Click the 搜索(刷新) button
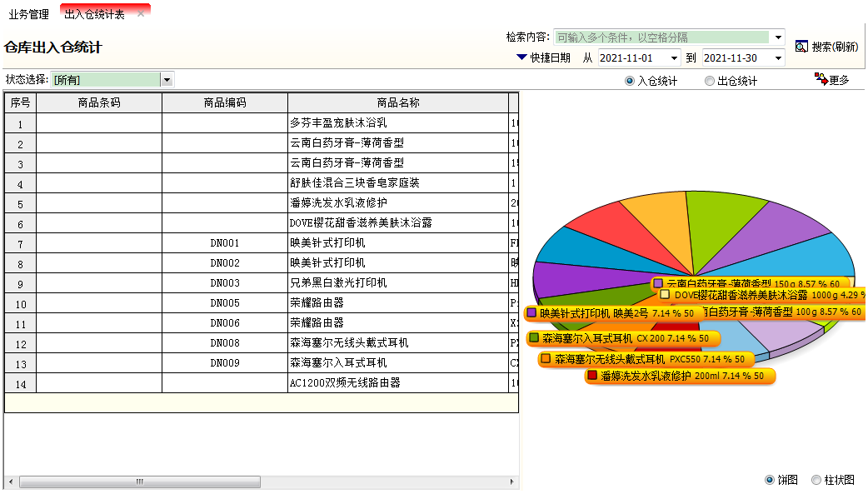The width and height of the screenshot is (868, 494). 827,47
